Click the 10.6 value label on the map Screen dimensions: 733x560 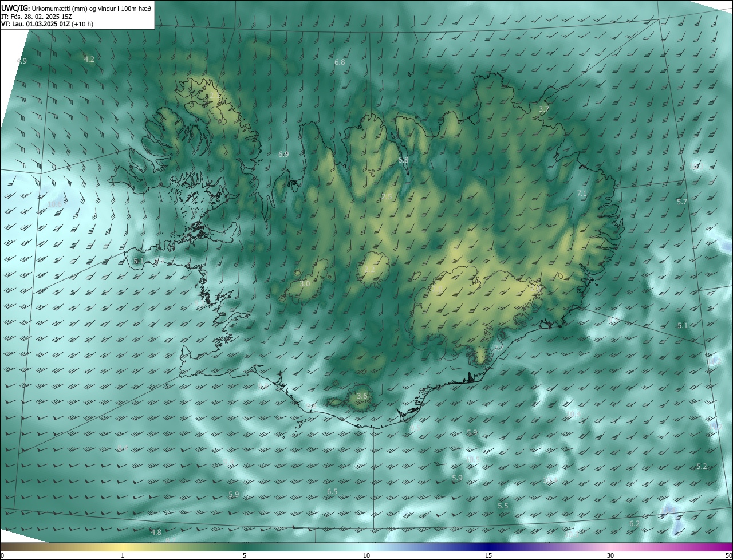click(55, 203)
